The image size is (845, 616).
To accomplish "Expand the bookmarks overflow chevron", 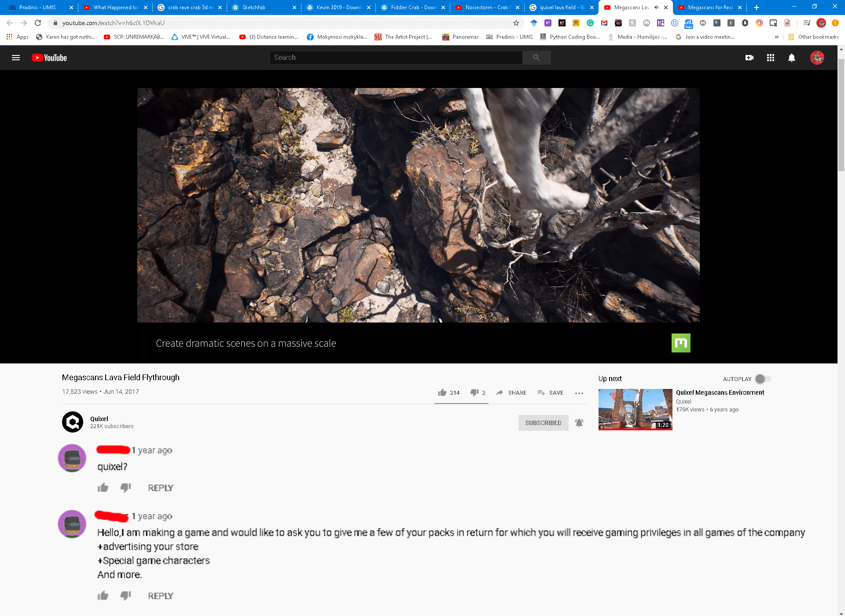I will (x=777, y=37).
